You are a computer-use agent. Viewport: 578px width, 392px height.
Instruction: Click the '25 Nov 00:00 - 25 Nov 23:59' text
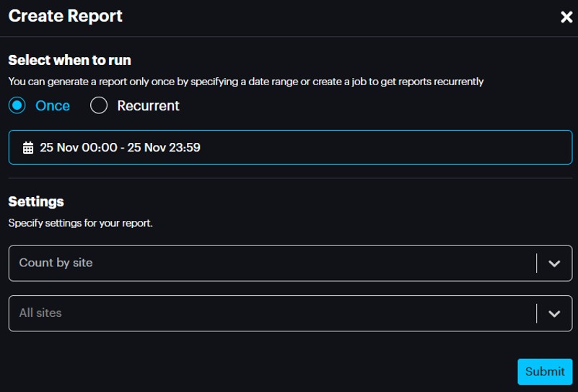tap(120, 148)
